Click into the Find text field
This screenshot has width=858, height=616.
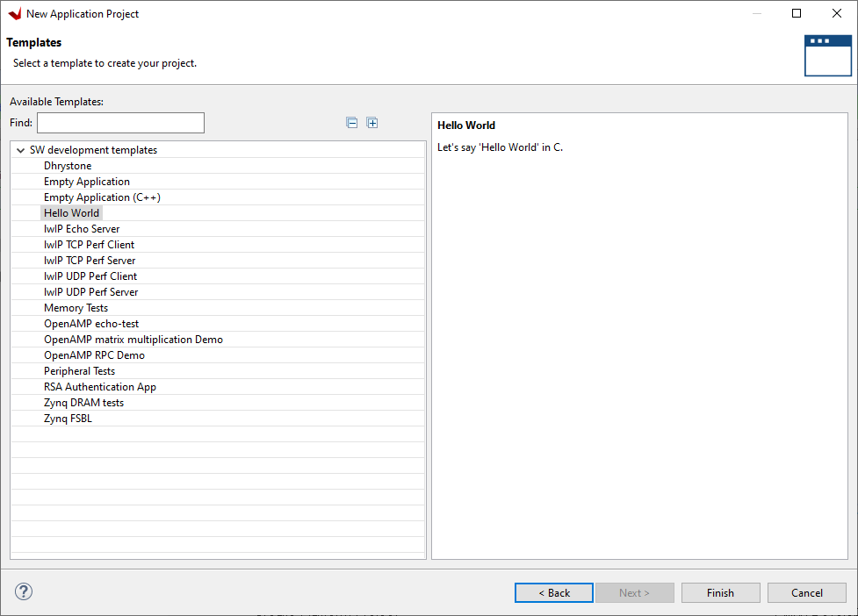click(x=120, y=123)
